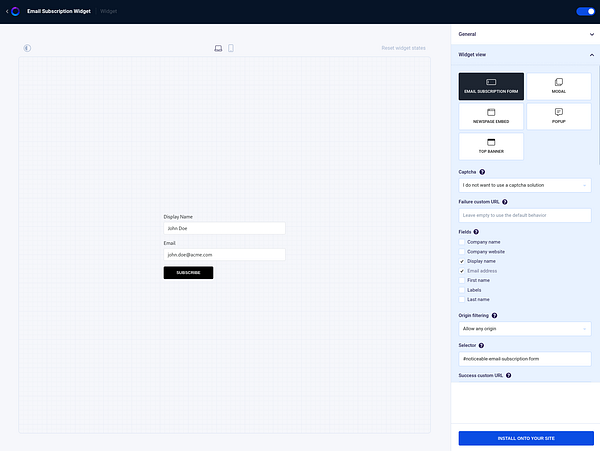Image resolution: width=600 pixels, height=451 pixels.
Task: Click the Email address checkbox
Action: [x=462, y=271]
